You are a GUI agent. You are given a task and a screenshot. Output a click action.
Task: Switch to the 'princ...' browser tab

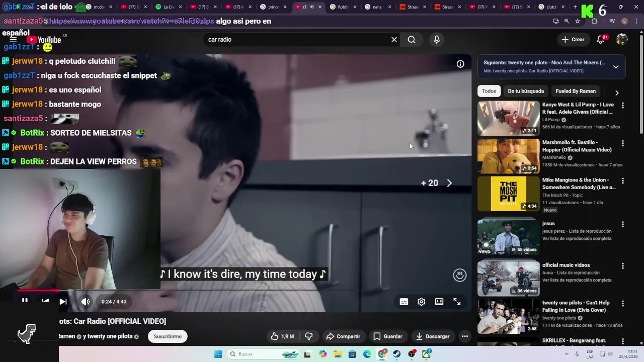click(x=273, y=7)
